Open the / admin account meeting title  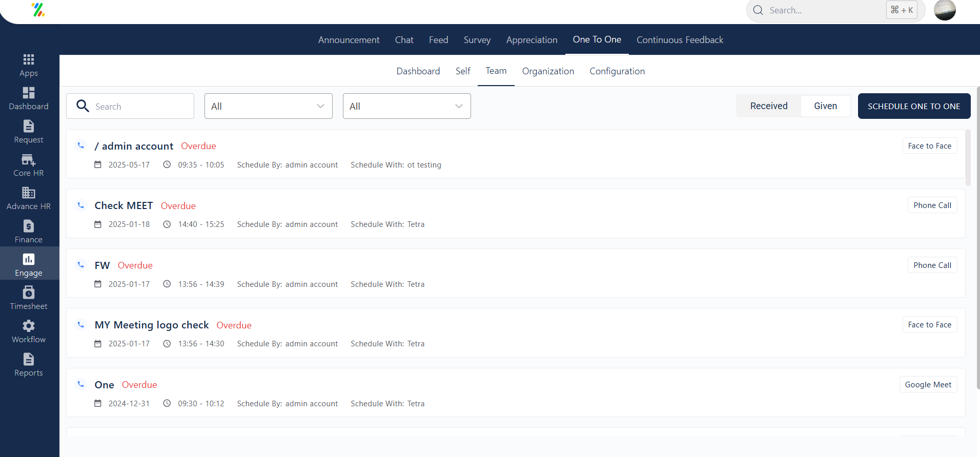pyautogui.click(x=134, y=146)
